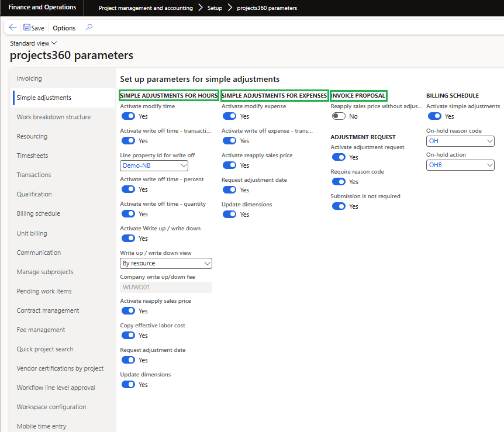Click the back arrow icon

pyautogui.click(x=13, y=27)
